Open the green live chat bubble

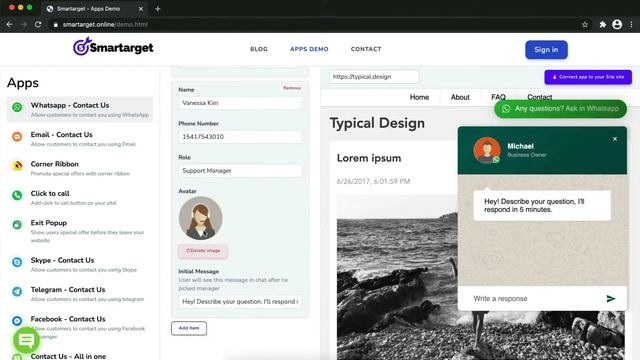click(27, 340)
